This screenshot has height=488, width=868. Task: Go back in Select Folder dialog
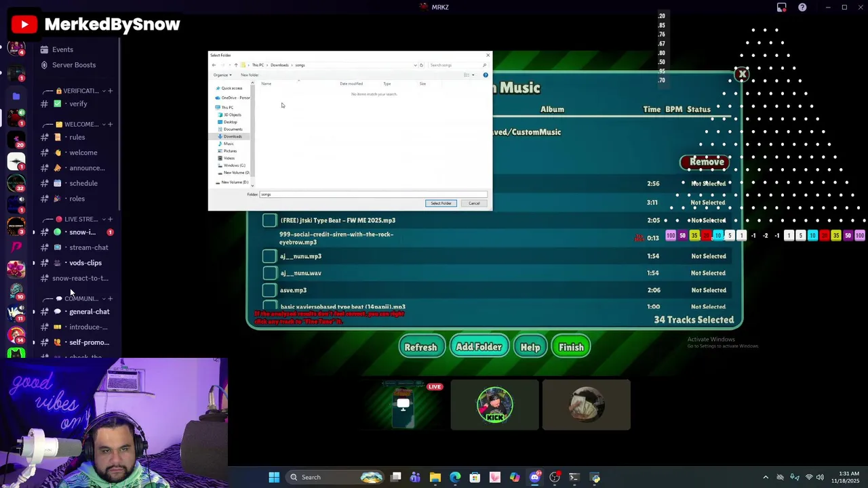click(214, 65)
